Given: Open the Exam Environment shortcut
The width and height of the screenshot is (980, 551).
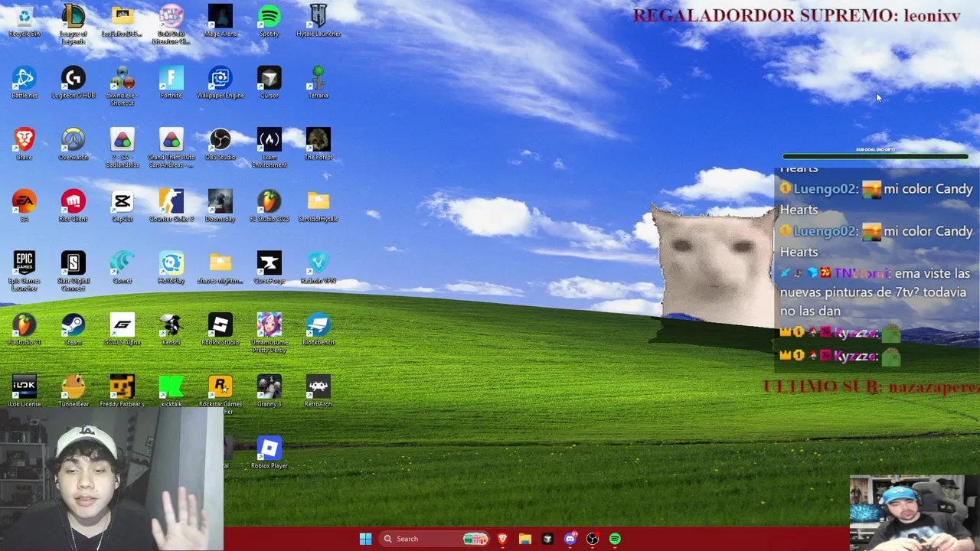Looking at the screenshot, I should click(x=269, y=148).
